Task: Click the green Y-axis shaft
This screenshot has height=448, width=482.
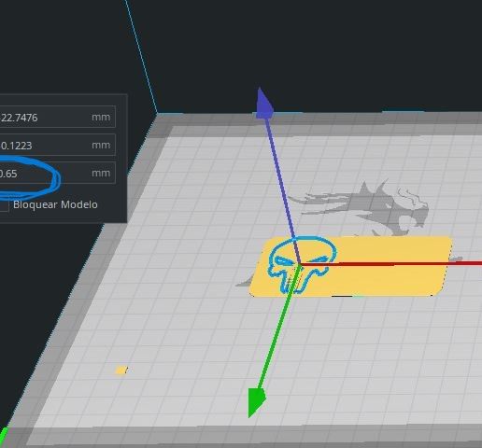Action: coord(278,327)
